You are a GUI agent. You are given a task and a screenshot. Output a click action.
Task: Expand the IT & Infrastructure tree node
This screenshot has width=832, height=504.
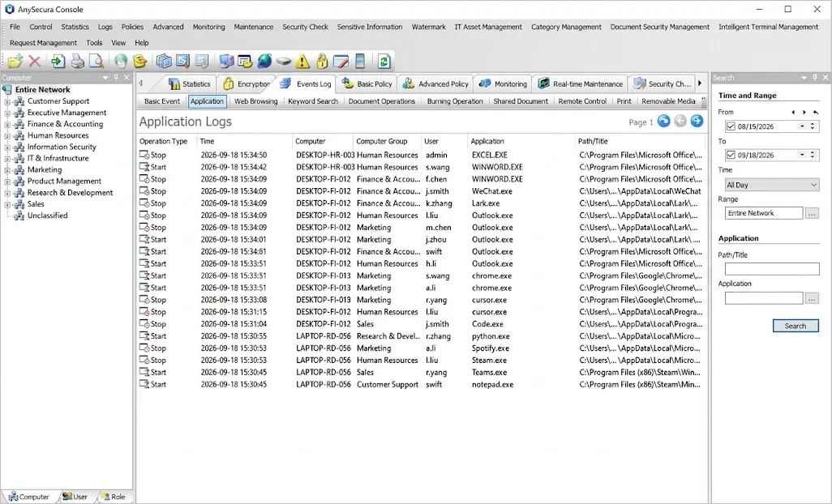[x=7, y=159]
